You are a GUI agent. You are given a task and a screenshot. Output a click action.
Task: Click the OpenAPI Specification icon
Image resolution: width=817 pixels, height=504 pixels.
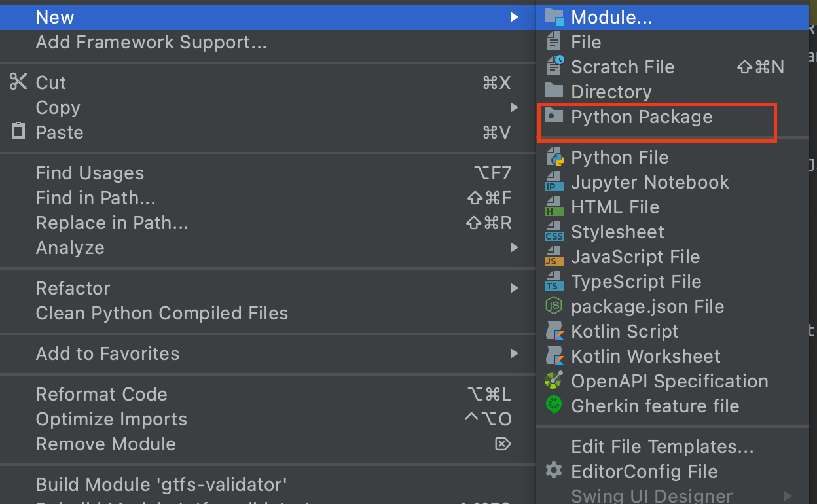point(554,381)
